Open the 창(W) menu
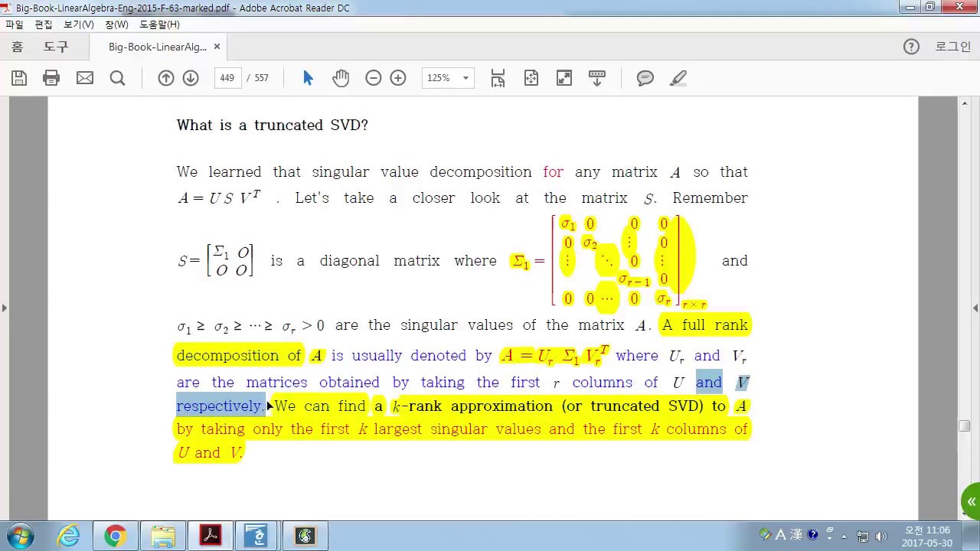This screenshot has width=980, height=551. pyautogui.click(x=116, y=24)
